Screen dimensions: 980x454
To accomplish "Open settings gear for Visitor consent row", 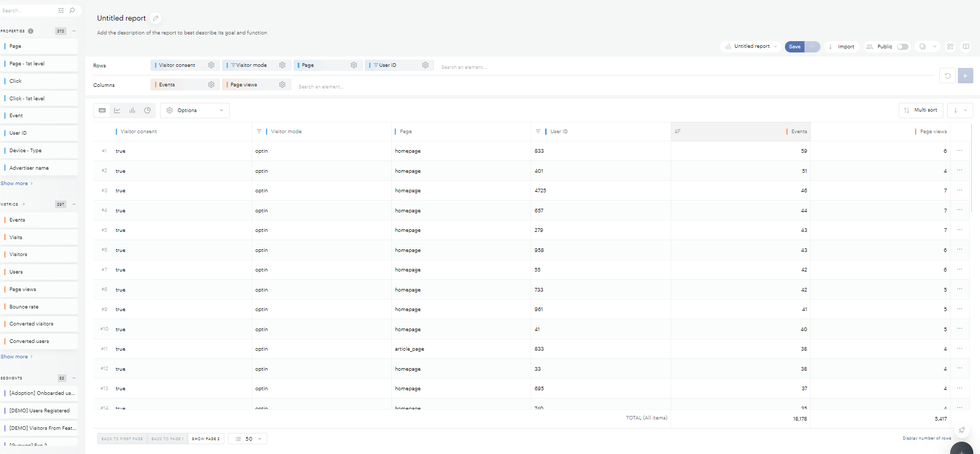I will (x=211, y=65).
